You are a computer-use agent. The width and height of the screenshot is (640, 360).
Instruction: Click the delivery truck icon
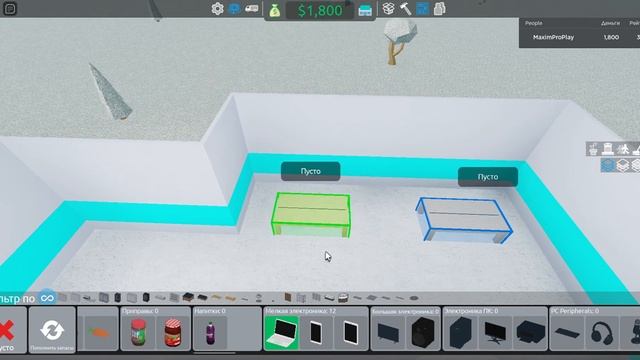(251, 9)
